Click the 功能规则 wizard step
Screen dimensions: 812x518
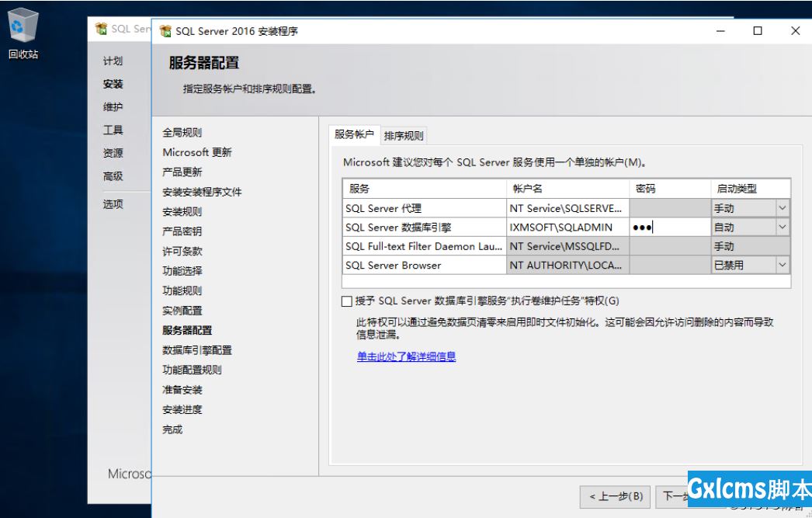pyautogui.click(x=182, y=290)
